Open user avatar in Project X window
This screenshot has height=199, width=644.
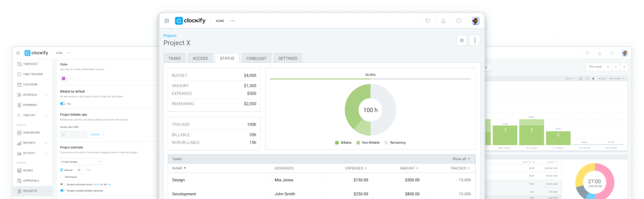click(x=476, y=21)
